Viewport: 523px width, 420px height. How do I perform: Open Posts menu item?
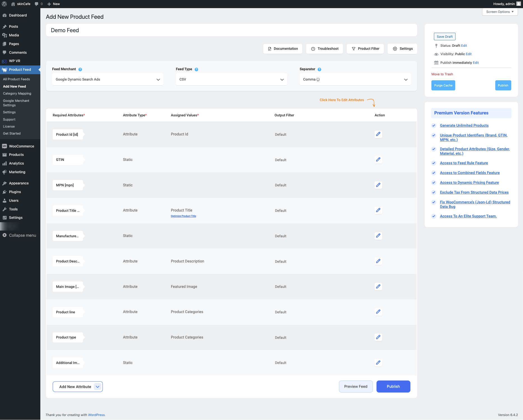coord(20,27)
